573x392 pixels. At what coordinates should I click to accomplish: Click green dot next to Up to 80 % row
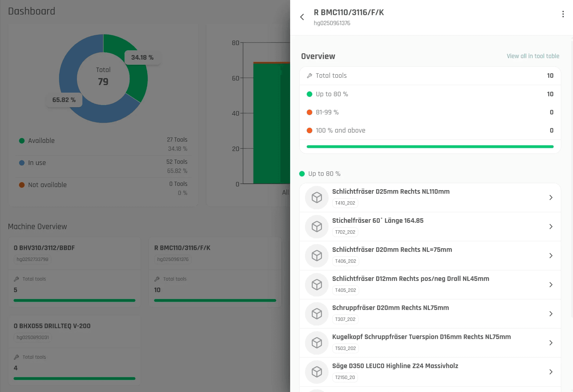click(309, 94)
